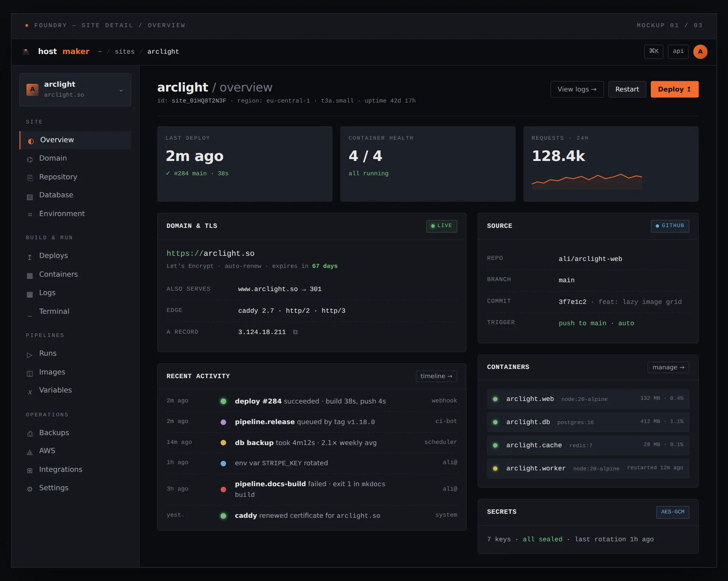The width and height of the screenshot is (728, 581).
Task: Click env var STRIPE_KEY rotated entry
Action: (312, 463)
